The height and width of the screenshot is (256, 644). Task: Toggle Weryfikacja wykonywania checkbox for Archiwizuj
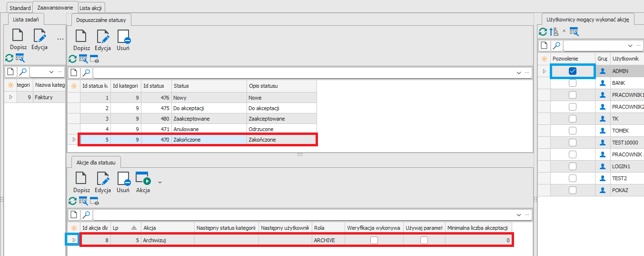pos(374,240)
